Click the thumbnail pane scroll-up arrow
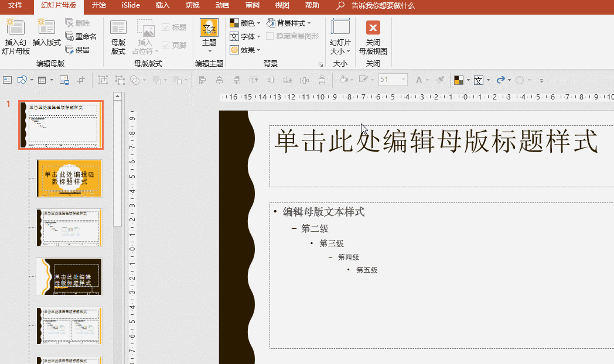The width and height of the screenshot is (614, 364). 118,96
